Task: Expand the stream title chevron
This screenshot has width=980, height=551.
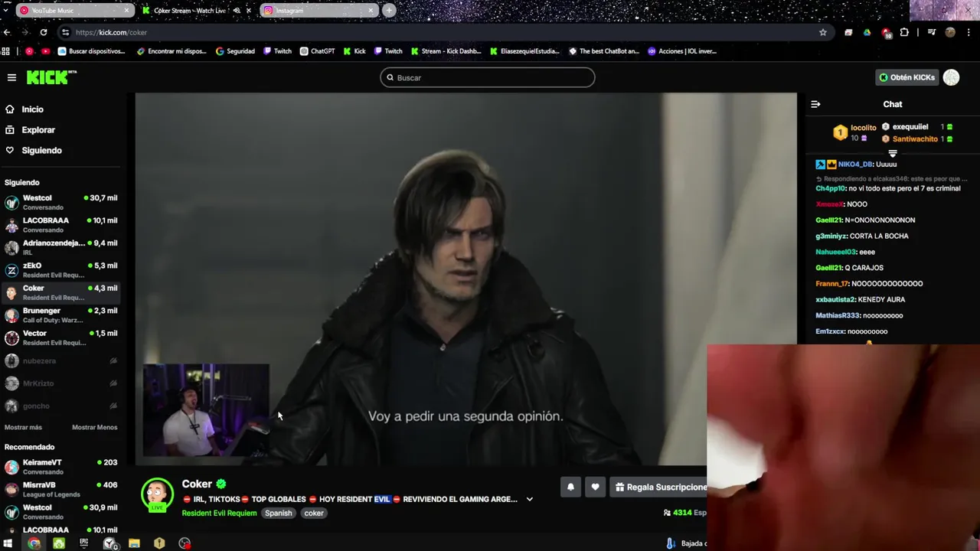Action: [529, 499]
